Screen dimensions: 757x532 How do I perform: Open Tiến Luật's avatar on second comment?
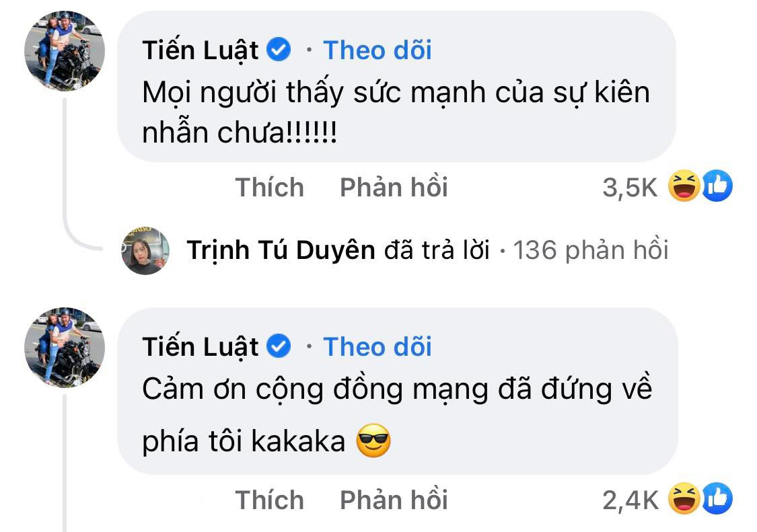(65, 348)
